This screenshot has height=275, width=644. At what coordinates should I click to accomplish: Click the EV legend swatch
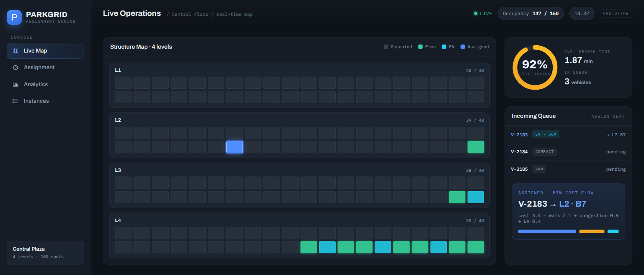coord(444,47)
